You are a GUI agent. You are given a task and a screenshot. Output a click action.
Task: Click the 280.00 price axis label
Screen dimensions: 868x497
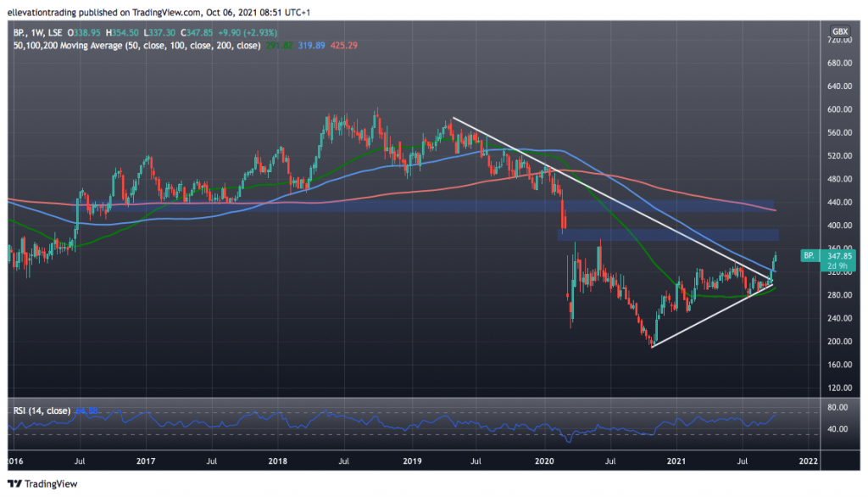pyautogui.click(x=839, y=295)
